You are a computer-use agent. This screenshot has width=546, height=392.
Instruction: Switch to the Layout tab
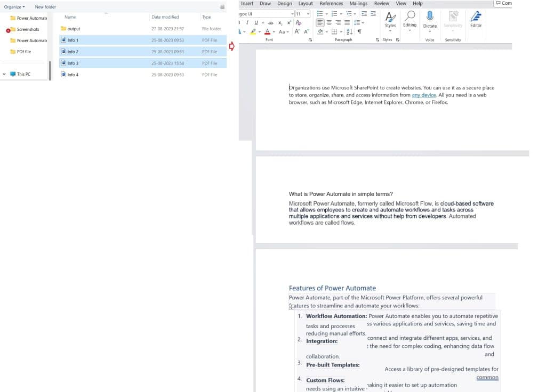(306, 4)
